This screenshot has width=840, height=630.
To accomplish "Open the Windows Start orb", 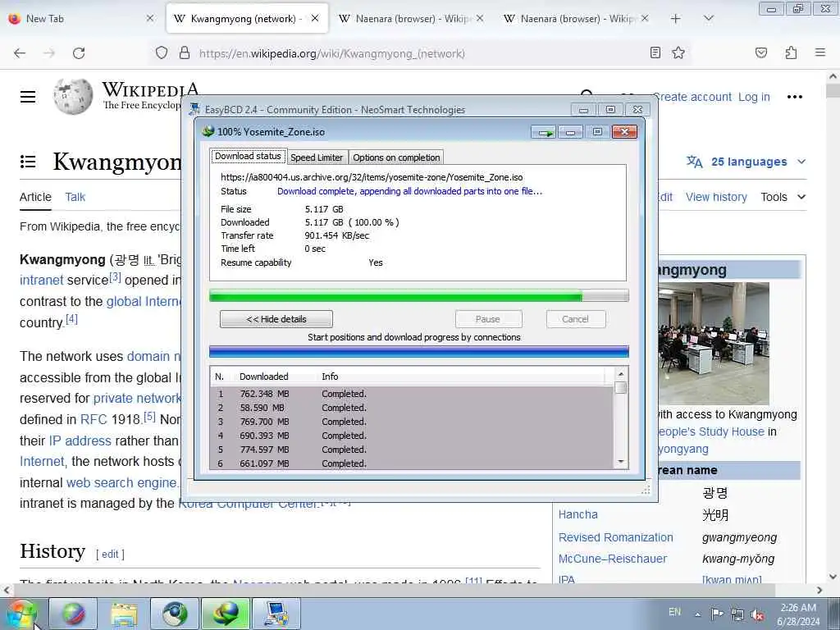I will (21, 614).
